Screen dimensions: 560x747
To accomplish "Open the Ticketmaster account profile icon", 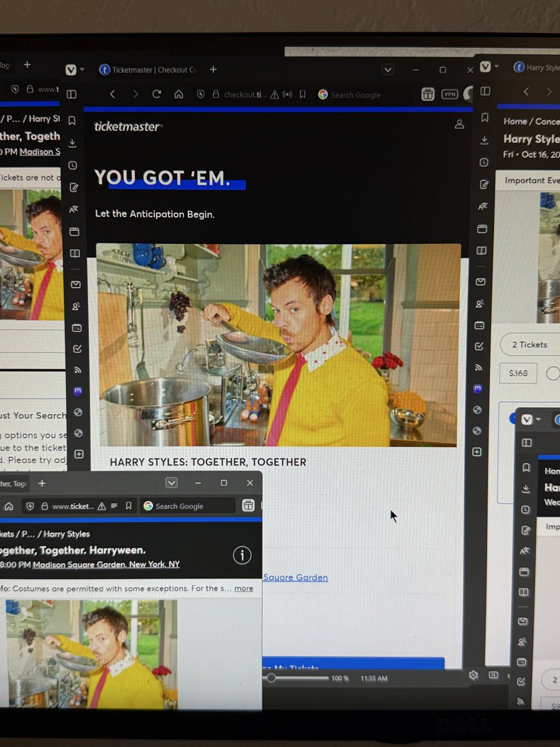I will [459, 124].
